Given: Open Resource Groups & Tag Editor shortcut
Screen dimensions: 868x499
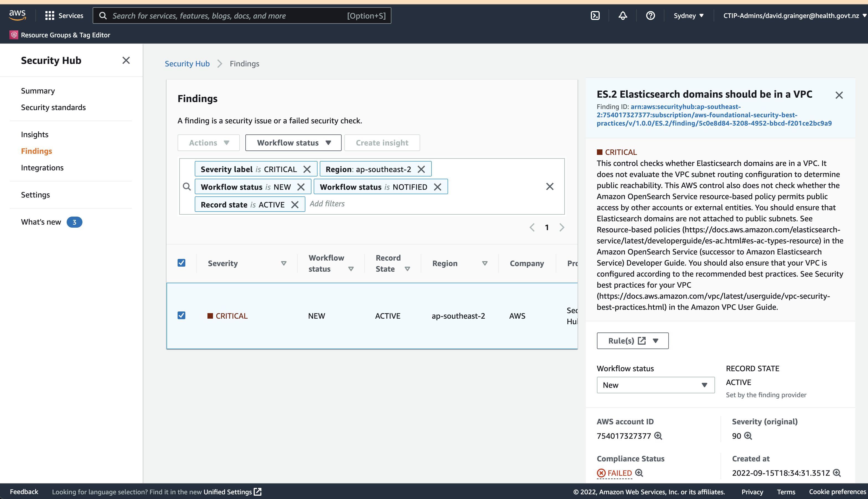Looking at the screenshot, I should 60,35.
